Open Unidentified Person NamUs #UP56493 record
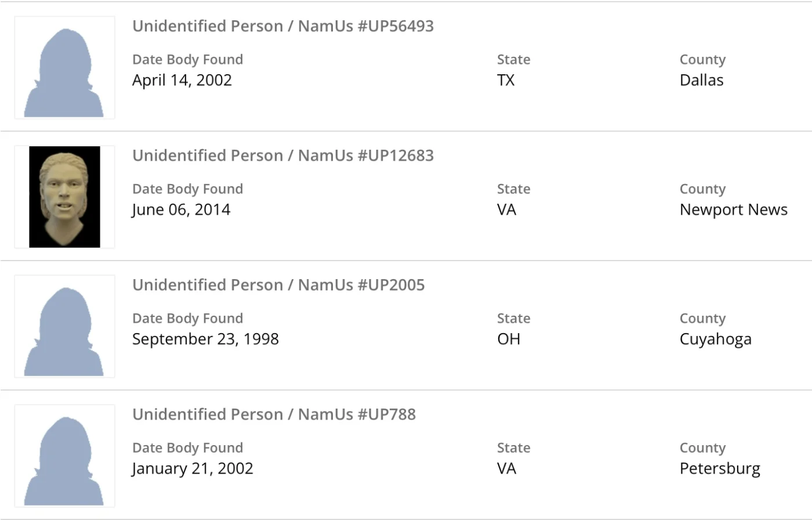Image resolution: width=812 pixels, height=520 pixels. pos(282,26)
